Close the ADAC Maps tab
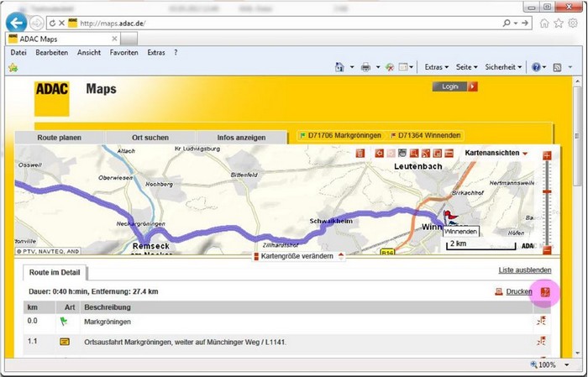The height and width of the screenshot is (377, 588). [x=114, y=39]
